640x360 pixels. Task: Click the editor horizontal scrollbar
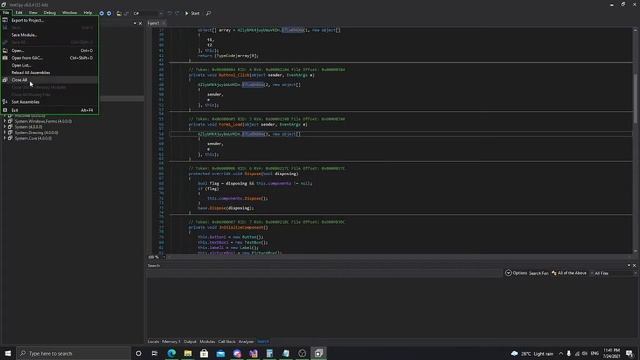[399, 257]
